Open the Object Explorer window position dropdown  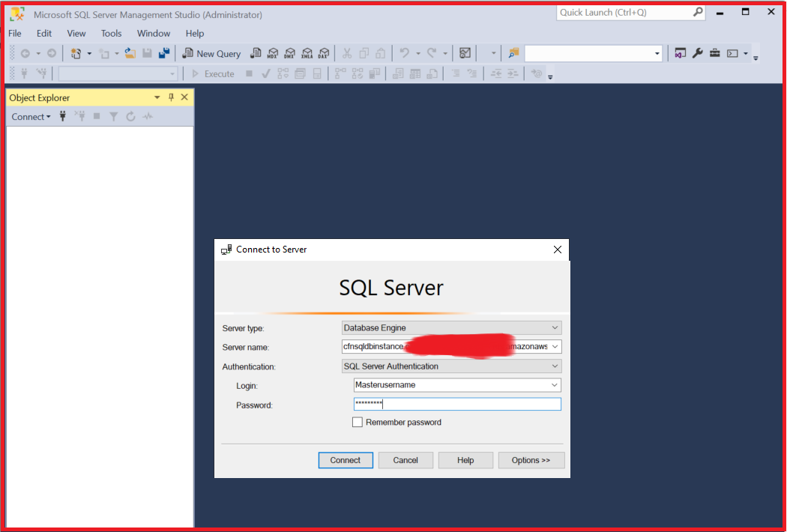[157, 97]
